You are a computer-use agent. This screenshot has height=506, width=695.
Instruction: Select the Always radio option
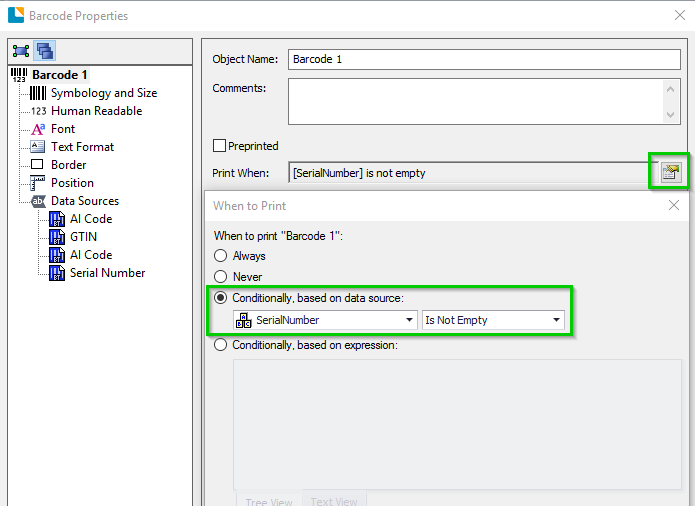tap(220, 256)
